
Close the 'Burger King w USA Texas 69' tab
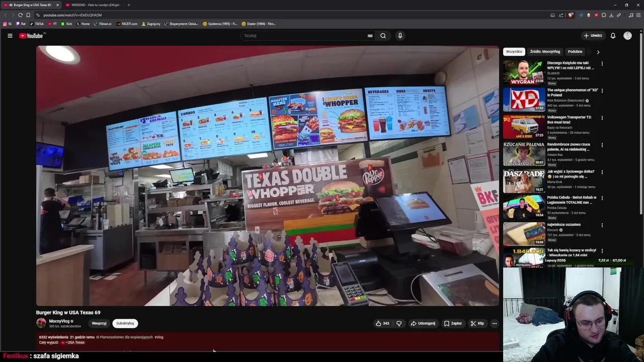(x=57, y=5)
